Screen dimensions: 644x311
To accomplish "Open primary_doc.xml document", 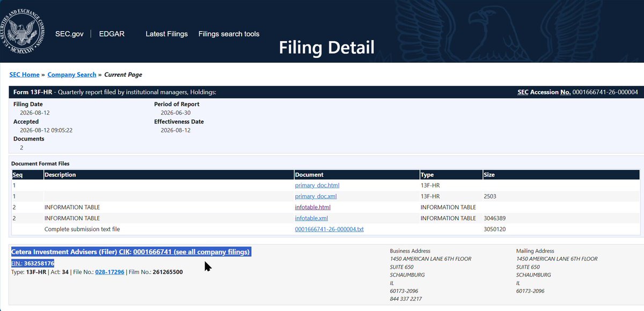I will coord(316,196).
